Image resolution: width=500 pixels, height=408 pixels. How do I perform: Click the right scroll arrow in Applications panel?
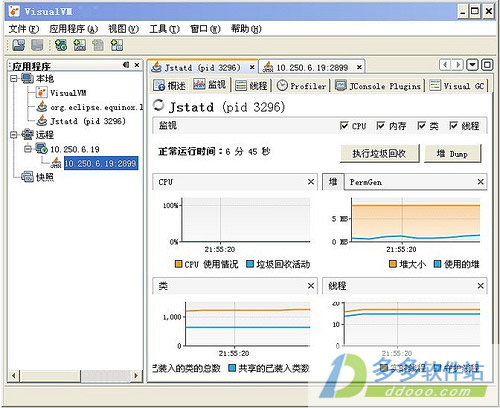click(x=136, y=376)
